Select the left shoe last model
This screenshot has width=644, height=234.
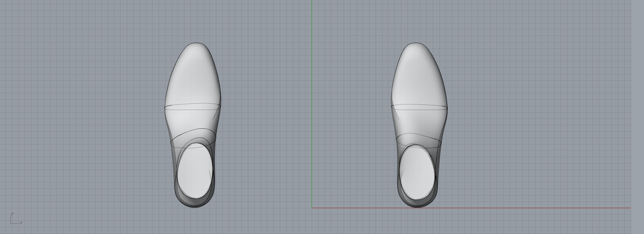(193, 125)
